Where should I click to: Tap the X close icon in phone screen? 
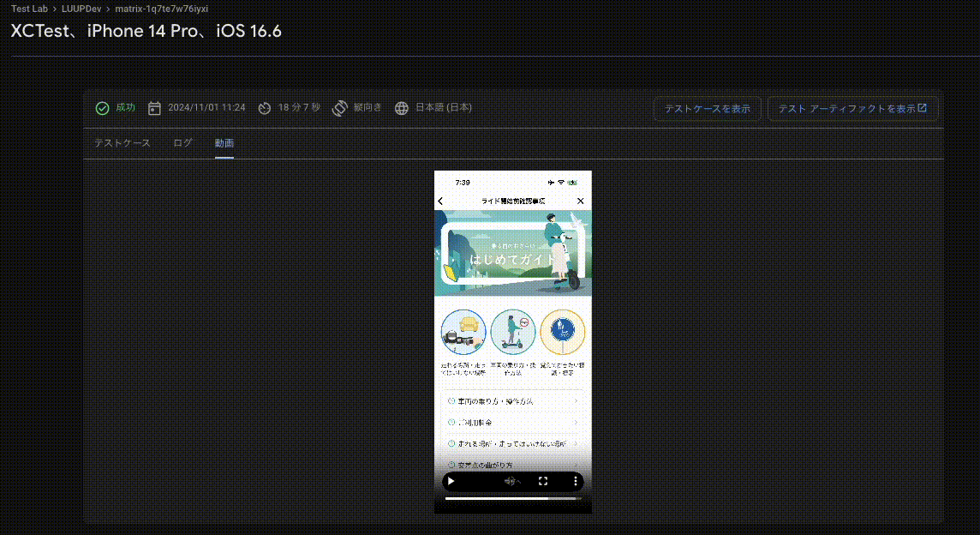pyautogui.click(x=580, y=201)
